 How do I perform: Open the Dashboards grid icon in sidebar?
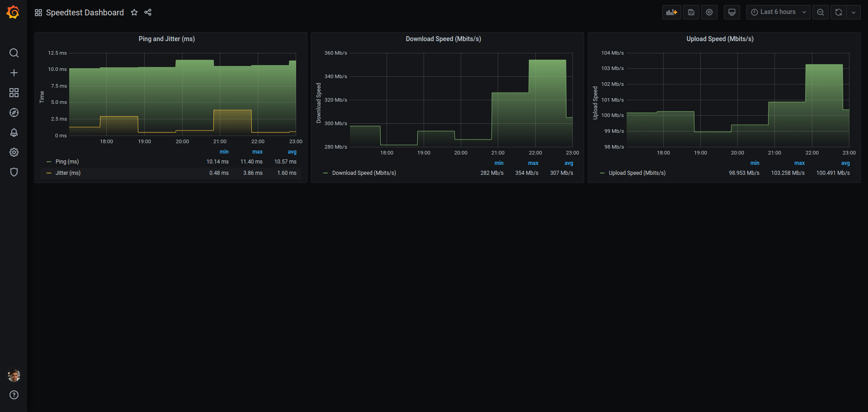(x=14, y=93)
